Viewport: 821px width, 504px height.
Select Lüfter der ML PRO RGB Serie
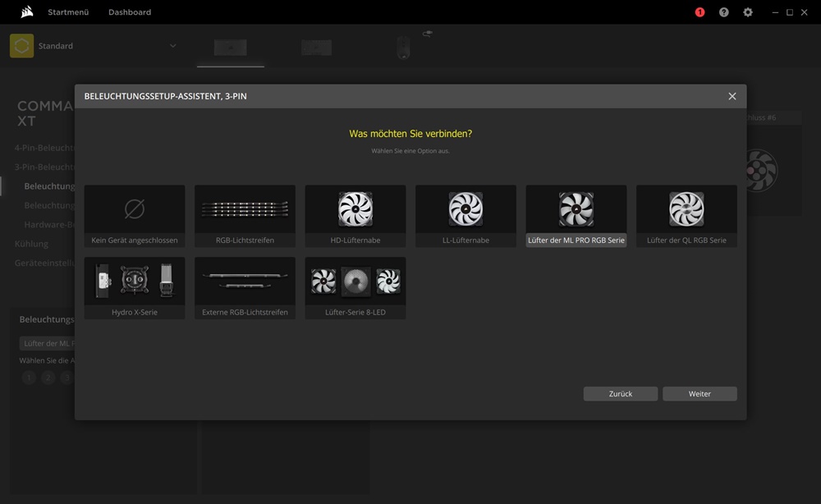(x=576, y=216)
